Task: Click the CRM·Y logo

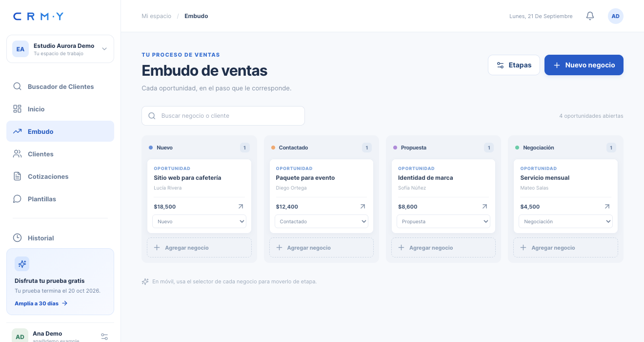Action: pyautogui.click(x=38, y=17)
